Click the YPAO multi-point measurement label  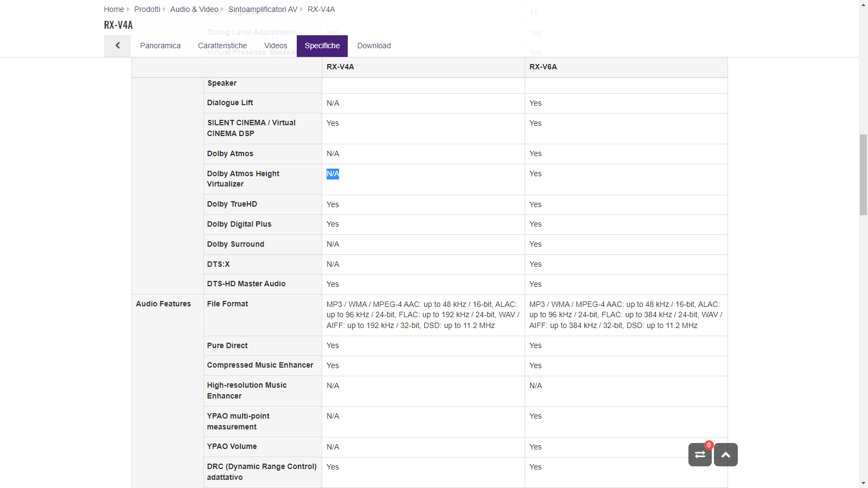point(238,421)
